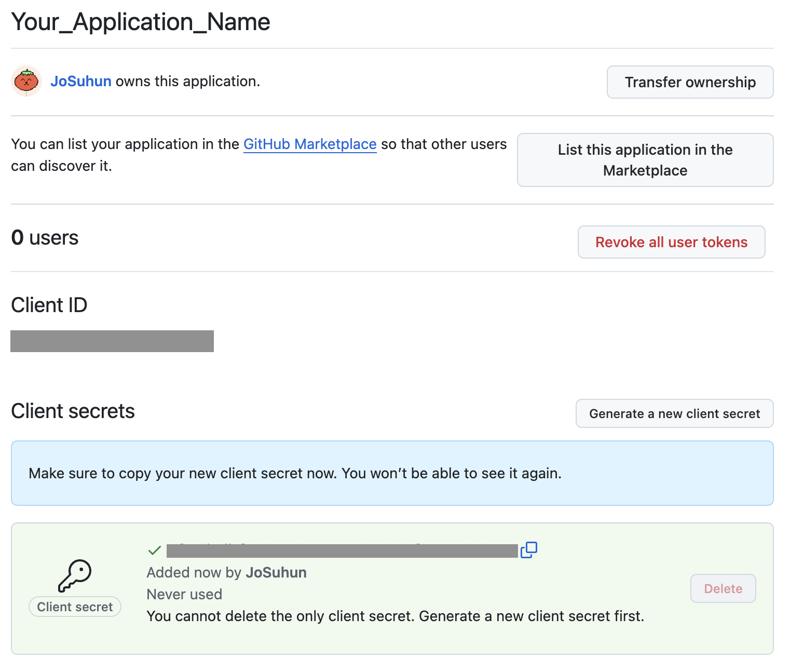Click the 'Never used' status text
790x672 pixels.
tap(184, 594)
